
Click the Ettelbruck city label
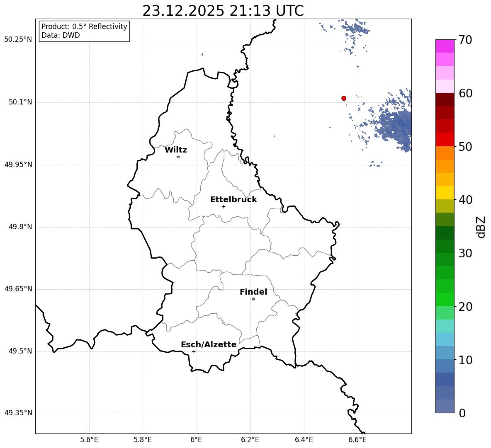(x=233, y=200)
